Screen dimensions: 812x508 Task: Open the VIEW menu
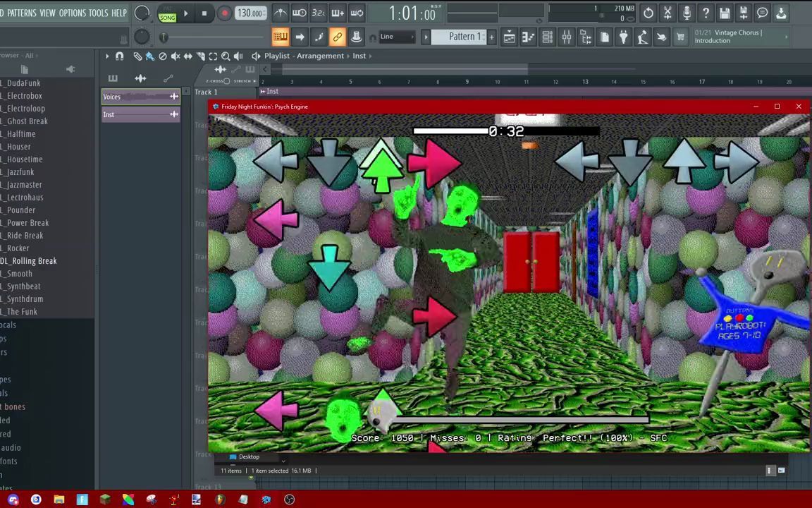pyautogui.click(x=48, y=13)
